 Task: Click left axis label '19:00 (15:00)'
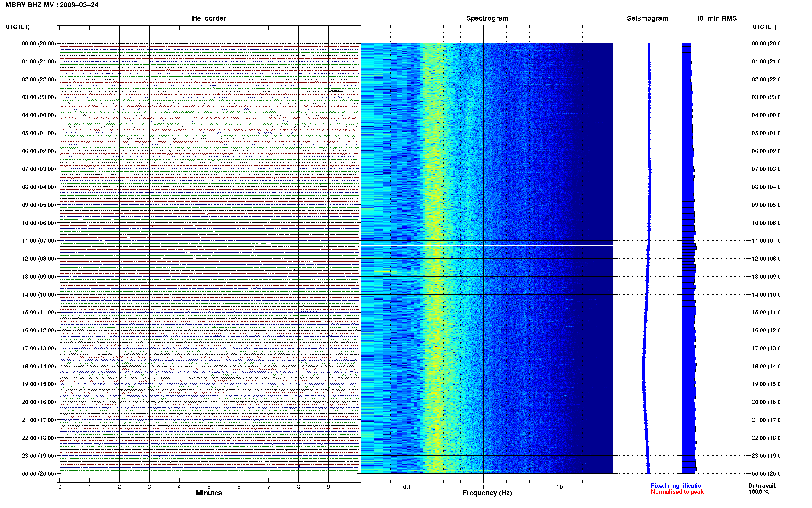[39, 384]
